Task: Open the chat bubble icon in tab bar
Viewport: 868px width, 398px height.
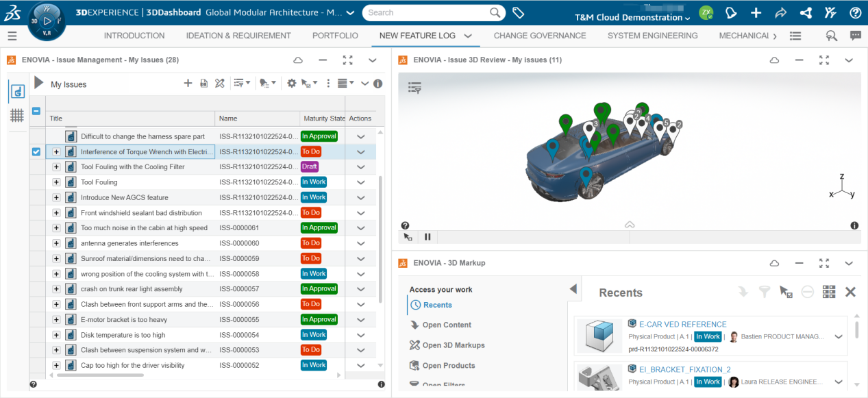Action: coord(856,36)
